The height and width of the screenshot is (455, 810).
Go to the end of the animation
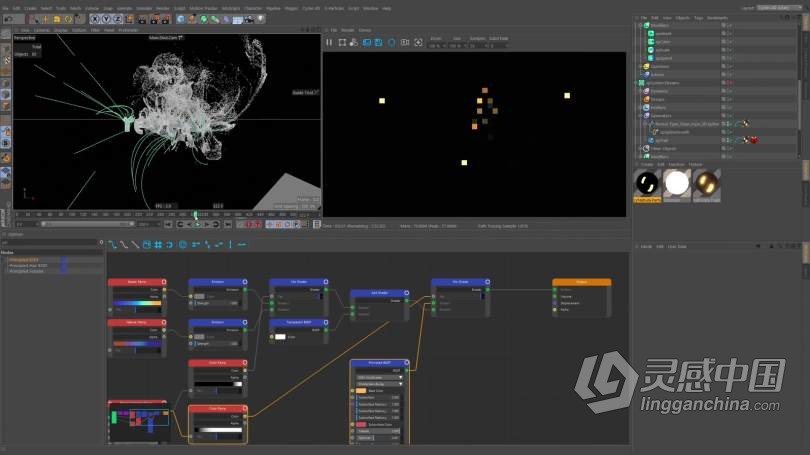[x=227, y=224]
